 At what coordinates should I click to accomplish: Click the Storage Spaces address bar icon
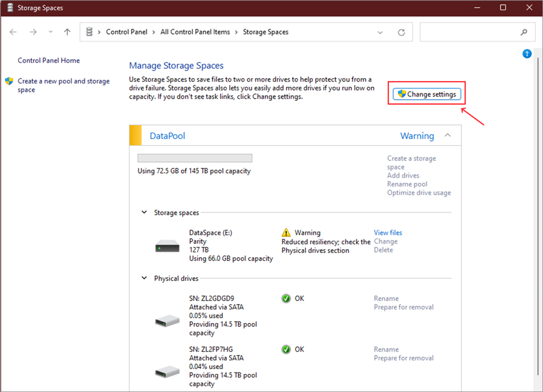[x=89, y=32]
